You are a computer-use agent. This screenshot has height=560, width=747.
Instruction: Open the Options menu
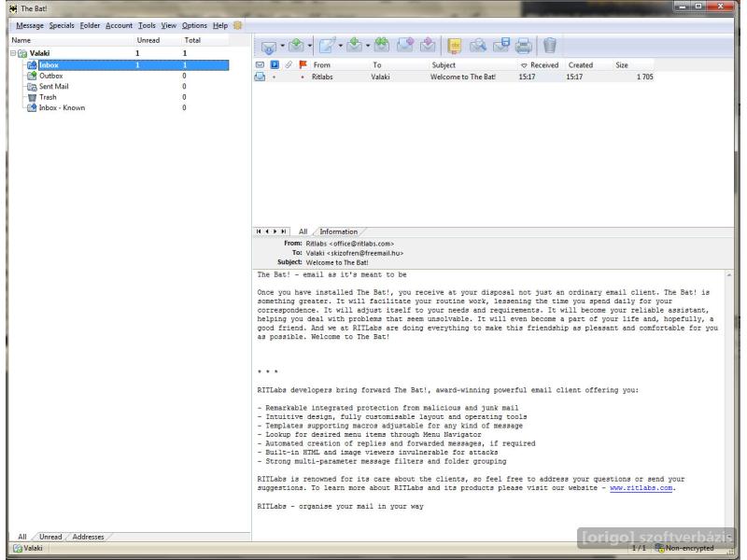(194, 25)
